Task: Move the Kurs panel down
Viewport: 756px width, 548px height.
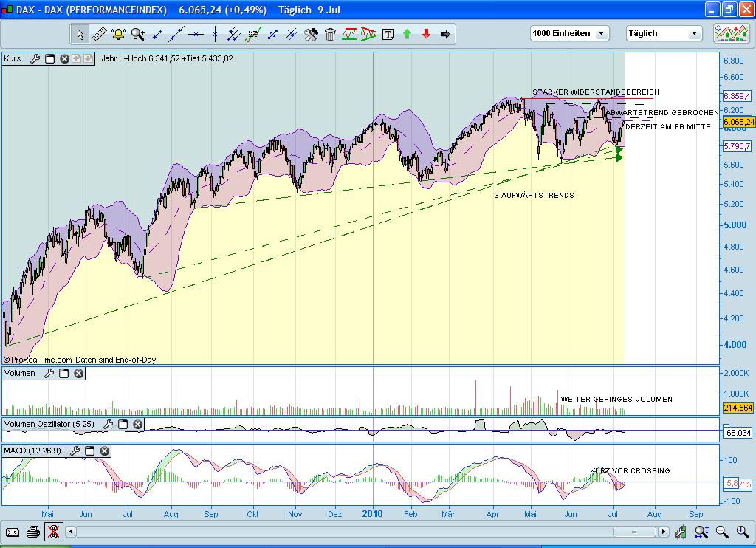Action: [88, 59]
